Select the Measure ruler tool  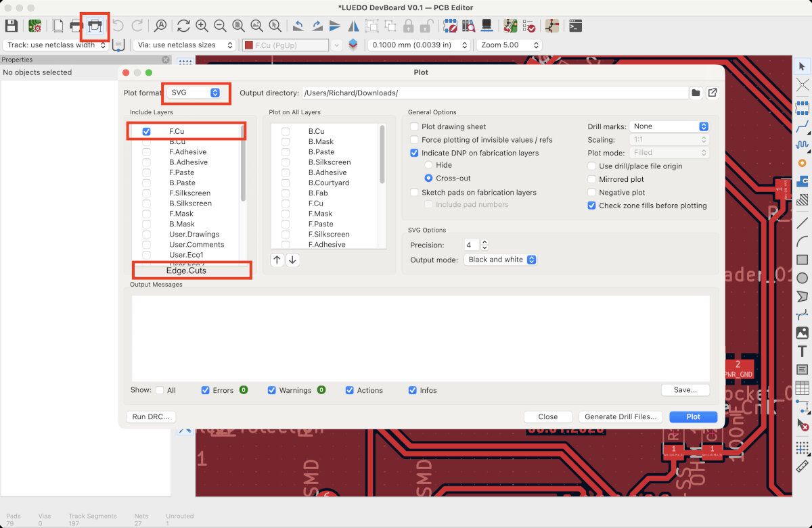coord(802,466)
